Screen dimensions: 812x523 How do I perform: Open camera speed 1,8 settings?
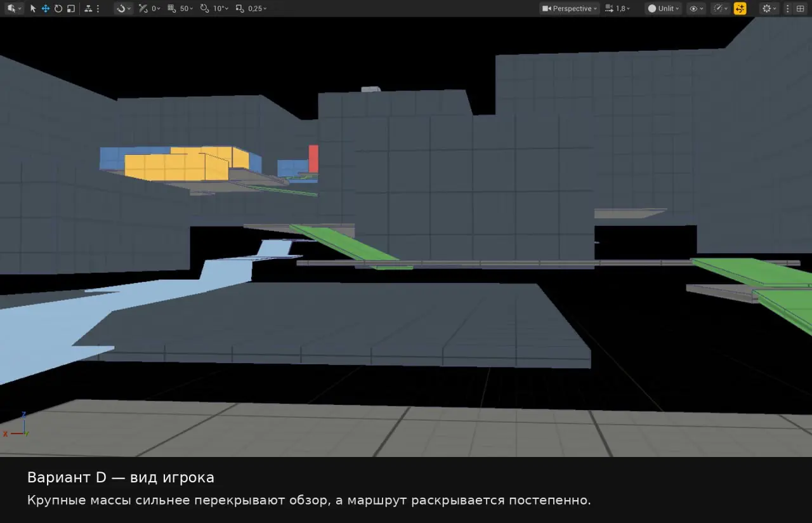[x=618, y=8]
